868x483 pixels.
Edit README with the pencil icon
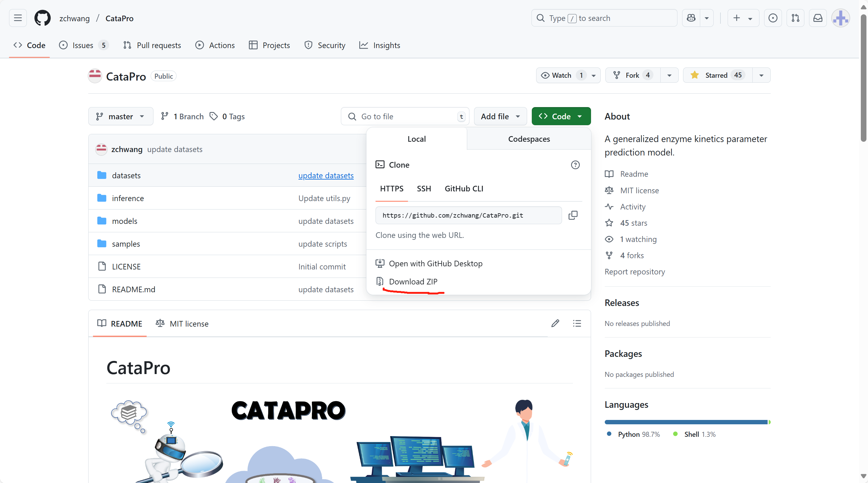pyautogui.click(x=555, y=323)
